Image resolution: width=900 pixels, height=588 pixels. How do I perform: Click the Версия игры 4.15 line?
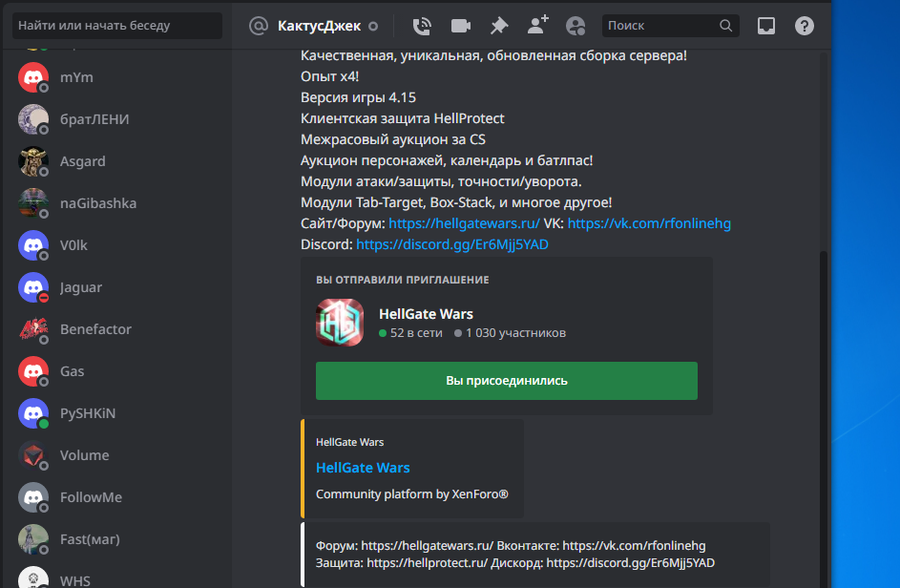[x=358, y=97]
